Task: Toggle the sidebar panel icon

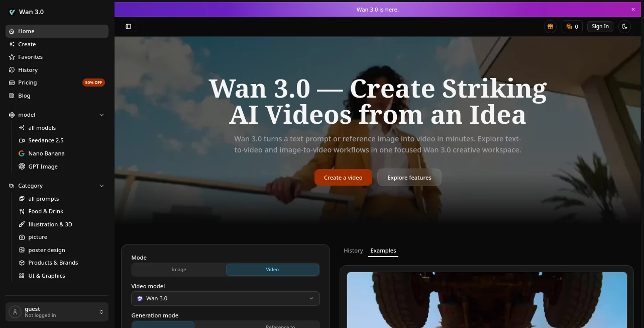Action: pos(129,27)
